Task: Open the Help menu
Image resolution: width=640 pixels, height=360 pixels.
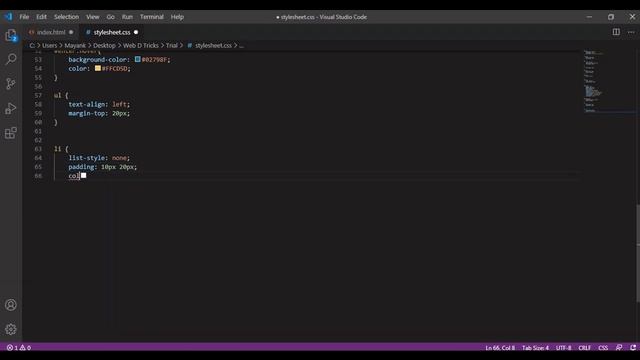Action: tap(177, 17)
